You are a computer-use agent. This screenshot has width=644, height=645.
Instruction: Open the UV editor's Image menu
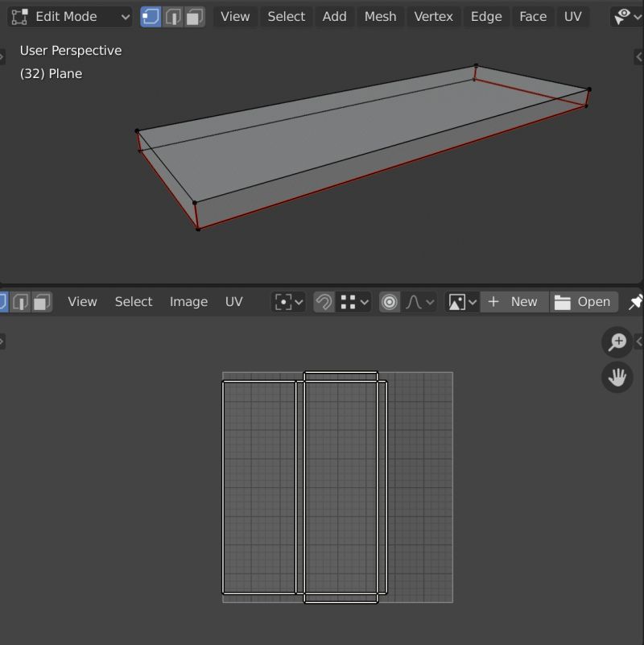coord(188,301)
